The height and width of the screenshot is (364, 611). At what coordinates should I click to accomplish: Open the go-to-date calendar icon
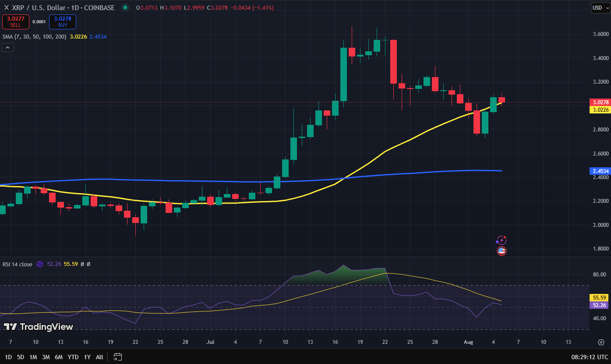click(x=117, y=357)
